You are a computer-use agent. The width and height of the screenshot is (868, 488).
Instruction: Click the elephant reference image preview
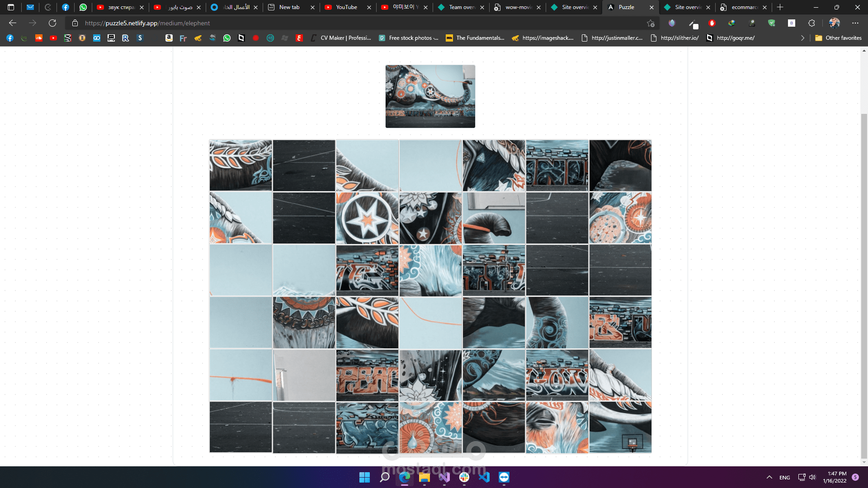click(430, 96)
